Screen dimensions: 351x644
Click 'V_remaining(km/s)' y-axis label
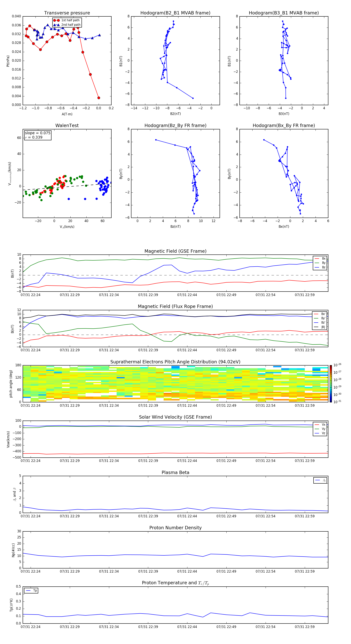(10, 173)
